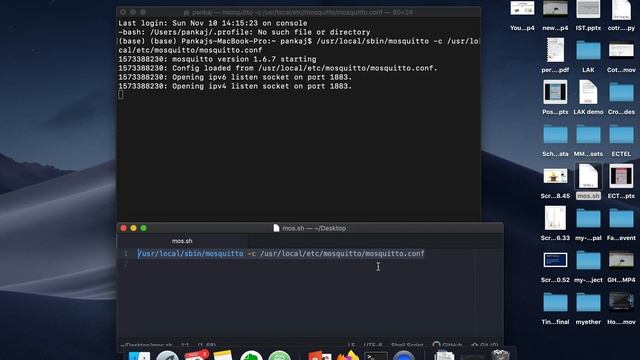Select the GH...MP4 video file icon
This screenshot has width=640, height=360.
pos(621,260)
